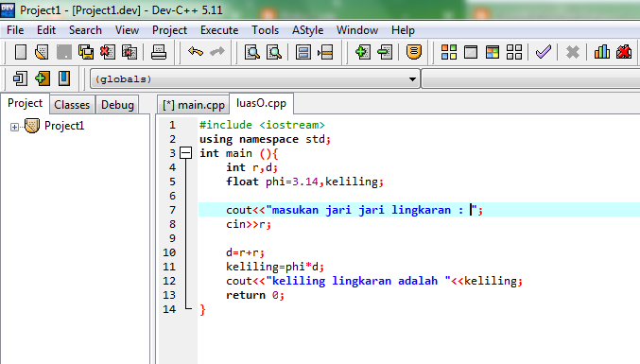Viewport: 640px width, 364px height.
Task: Open the Window menu
Action: tap(357, 30)
